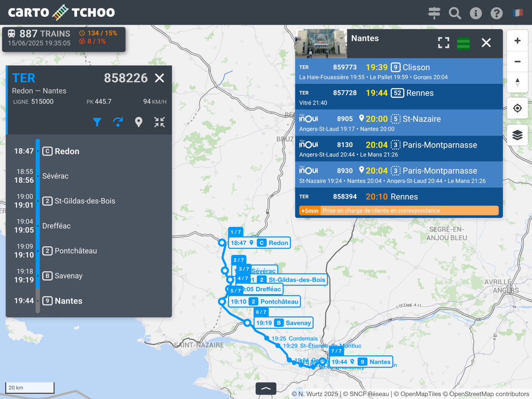Expand the bottom drawer chevron handle
Screen dimensions: 532x399
pyautogui.click(x=266, y=389)
